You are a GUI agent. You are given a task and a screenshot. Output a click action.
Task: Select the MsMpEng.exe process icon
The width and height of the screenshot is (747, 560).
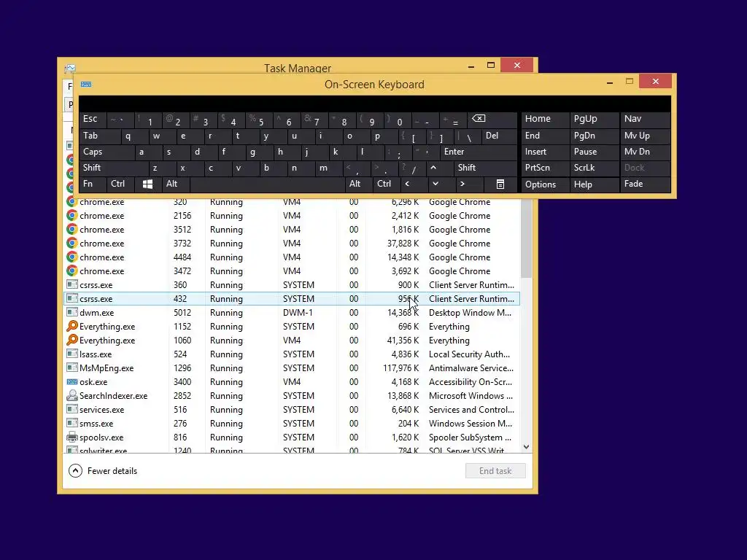click(72, 368)
